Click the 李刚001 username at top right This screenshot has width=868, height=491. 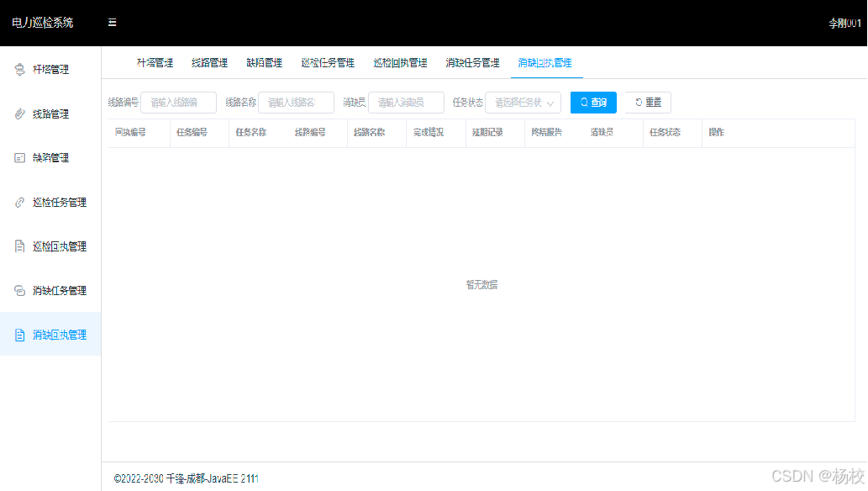pos(844,23)
